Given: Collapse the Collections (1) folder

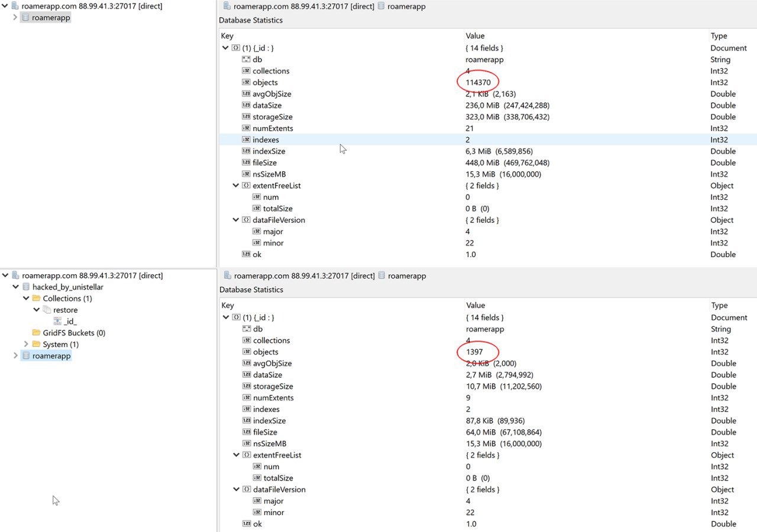Looking at the screenshot, I should click(x=26, y=299).
